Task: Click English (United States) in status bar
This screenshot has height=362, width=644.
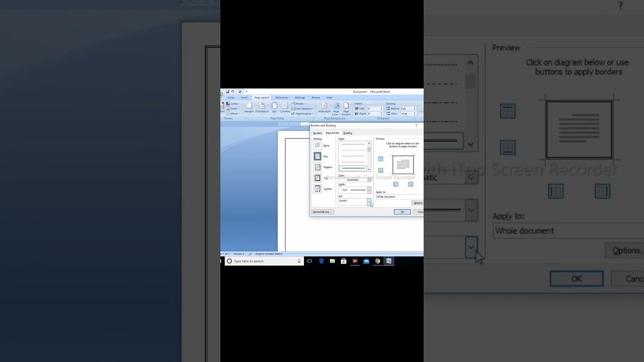Action: coord(269,254)
